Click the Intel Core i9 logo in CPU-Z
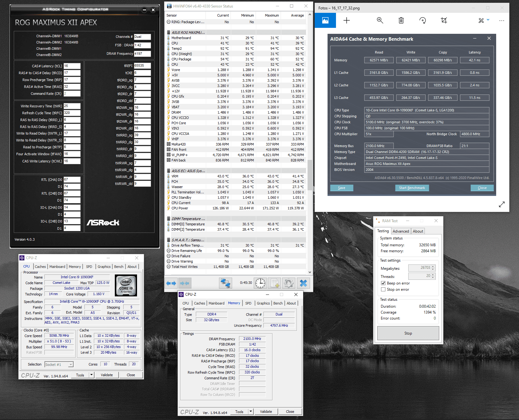This screenshot has height=420, width=519. tap(126, 285)
